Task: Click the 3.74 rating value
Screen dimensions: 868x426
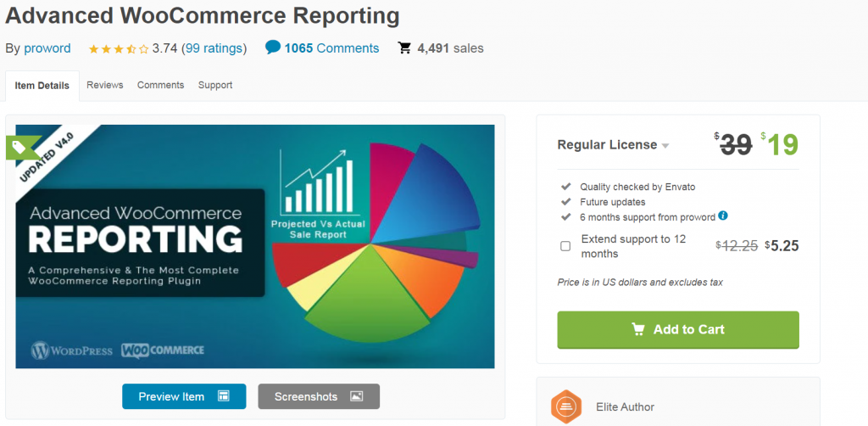Action: (x=165, y=48)
